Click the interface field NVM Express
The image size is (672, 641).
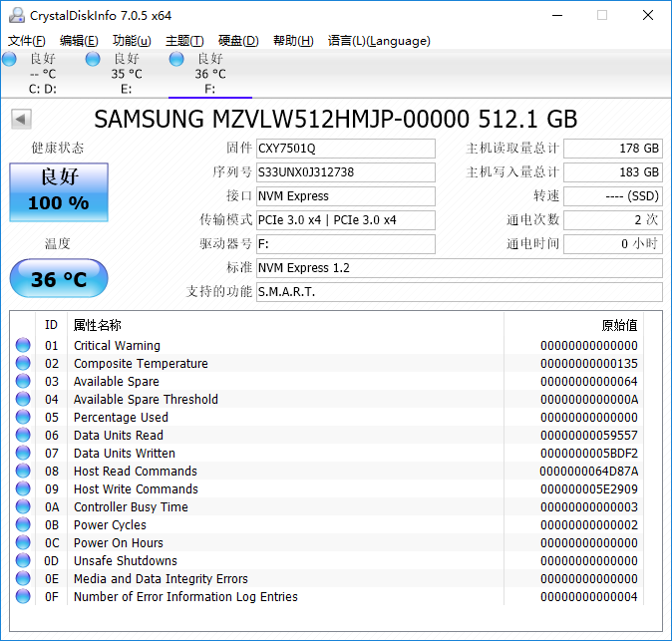346,196
